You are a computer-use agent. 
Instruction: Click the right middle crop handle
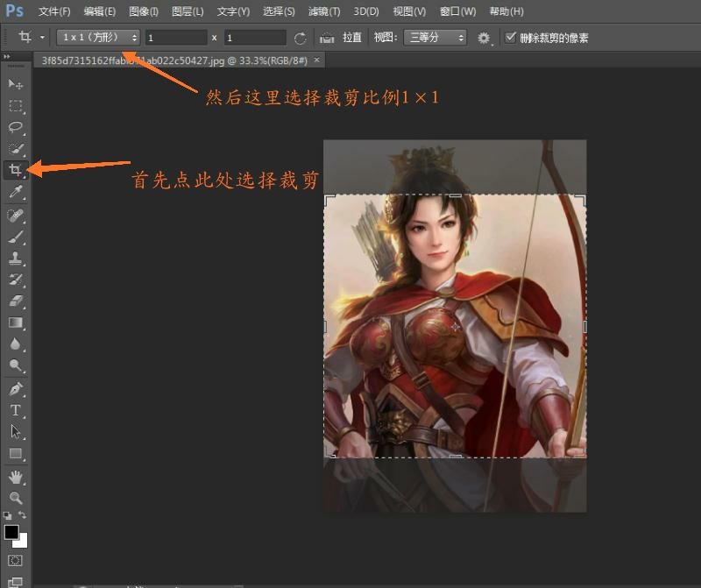585,326
